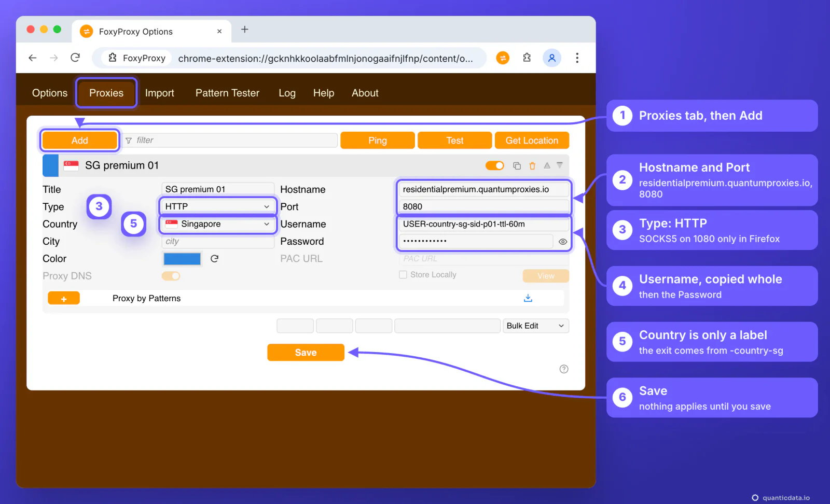This screenshot has width=830, height=504.
Task: Open the Chrome extensions puzzle icon
Action: coord(527,58)
